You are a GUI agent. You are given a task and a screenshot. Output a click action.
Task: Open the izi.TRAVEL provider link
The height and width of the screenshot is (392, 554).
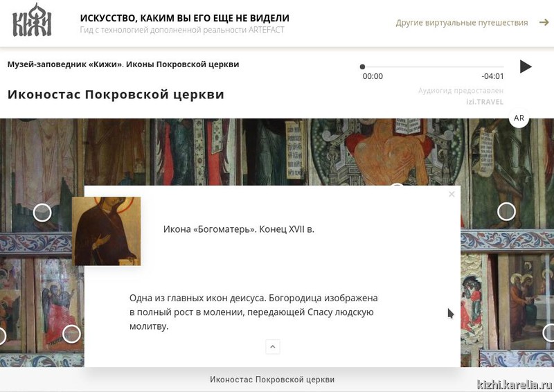point(484,102)
